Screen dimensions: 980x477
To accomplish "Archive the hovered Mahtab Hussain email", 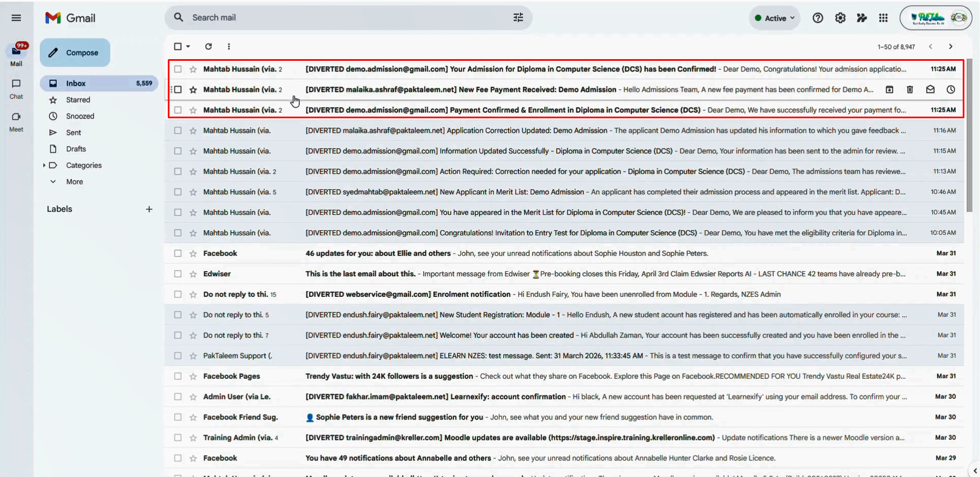I will [890, 89].
